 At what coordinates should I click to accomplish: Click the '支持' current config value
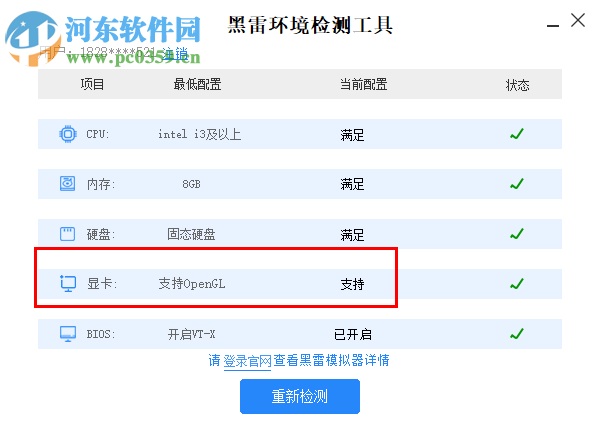(x=352, y=284)
